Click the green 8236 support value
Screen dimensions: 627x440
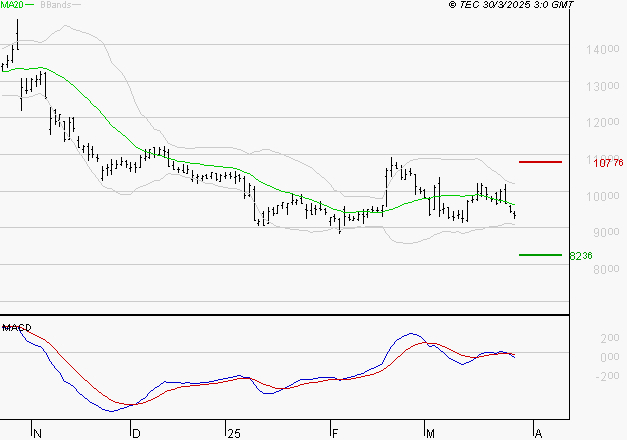click(581, 256)
